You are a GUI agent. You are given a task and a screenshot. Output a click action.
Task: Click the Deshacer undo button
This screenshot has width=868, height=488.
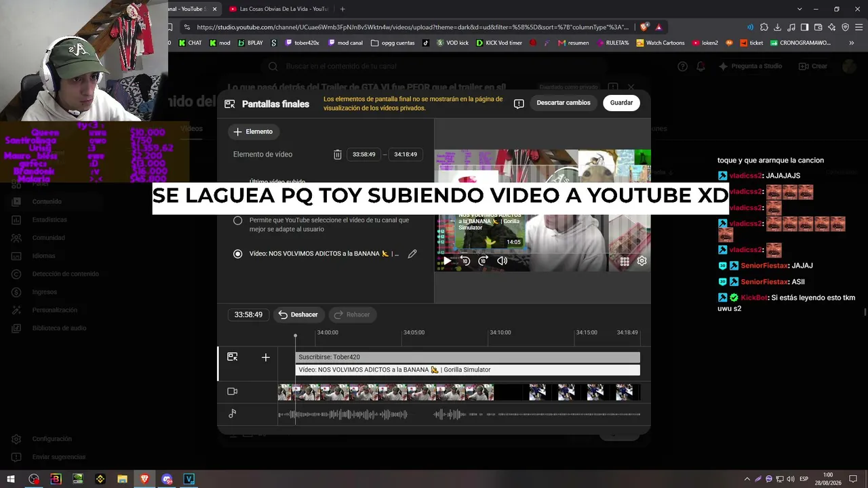(298, 314)
